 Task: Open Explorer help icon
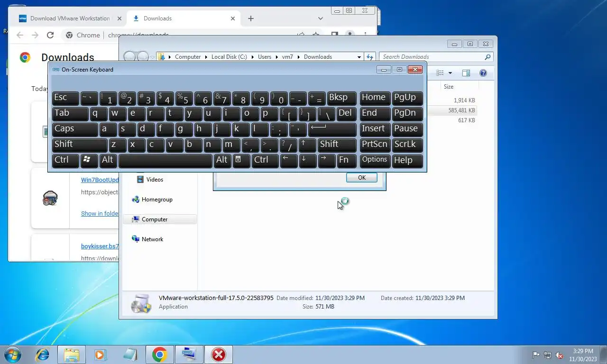pyautogui.click(x=483, y=73)
